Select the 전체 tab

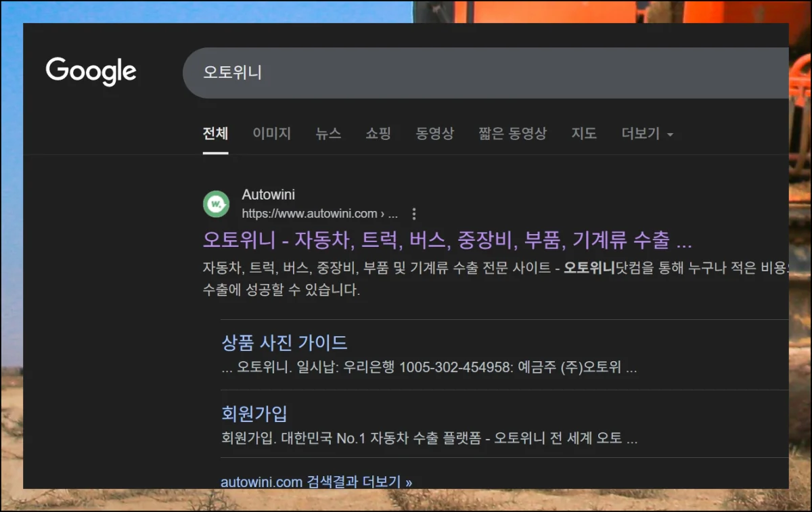coord(215,134)
